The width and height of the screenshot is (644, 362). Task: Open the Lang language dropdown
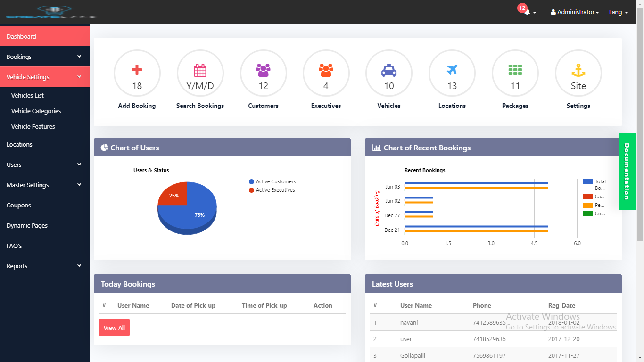619,12
